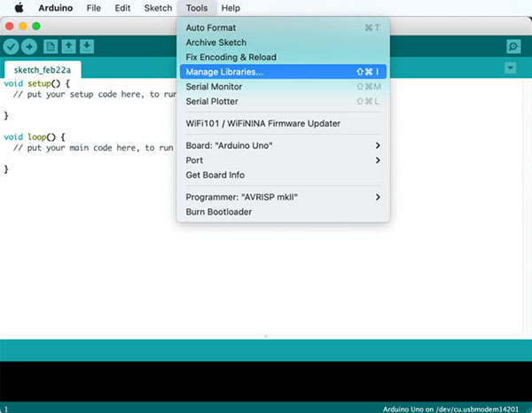Click the Apple logo menu

pyautogui.click(x=18, y=8)
